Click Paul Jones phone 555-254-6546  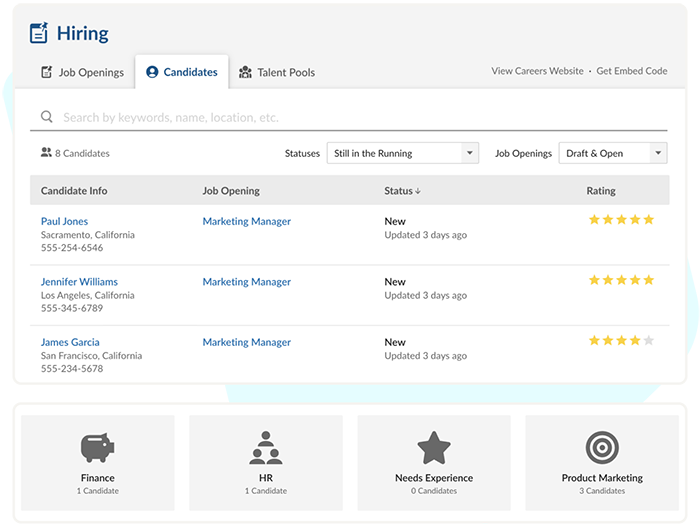(72, 247)
